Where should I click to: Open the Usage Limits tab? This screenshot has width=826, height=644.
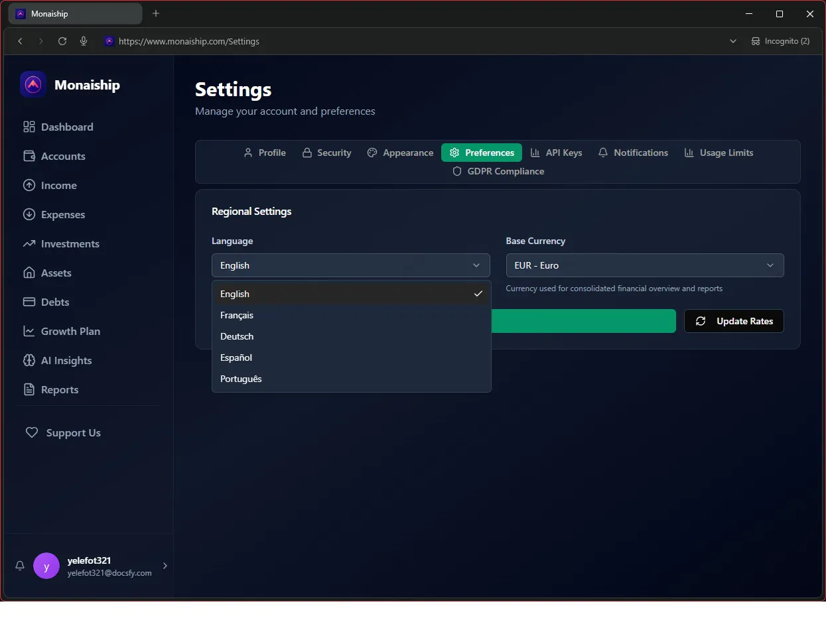pyautogui.click(x=719, y=153)
